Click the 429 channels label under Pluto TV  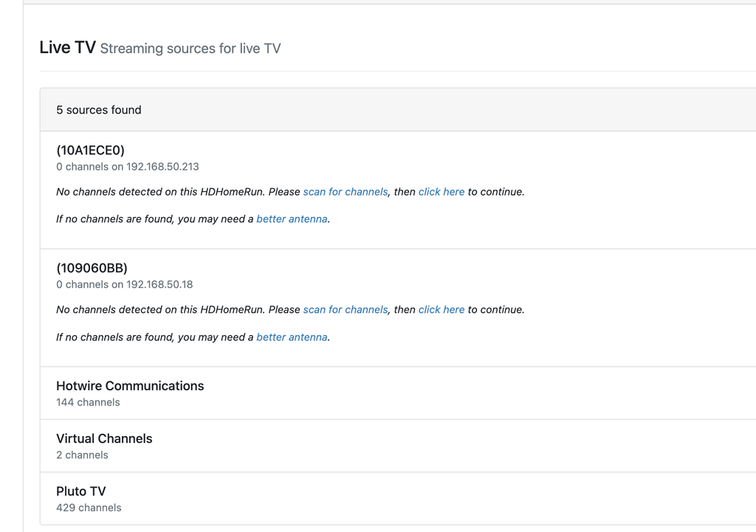[88, 507]
